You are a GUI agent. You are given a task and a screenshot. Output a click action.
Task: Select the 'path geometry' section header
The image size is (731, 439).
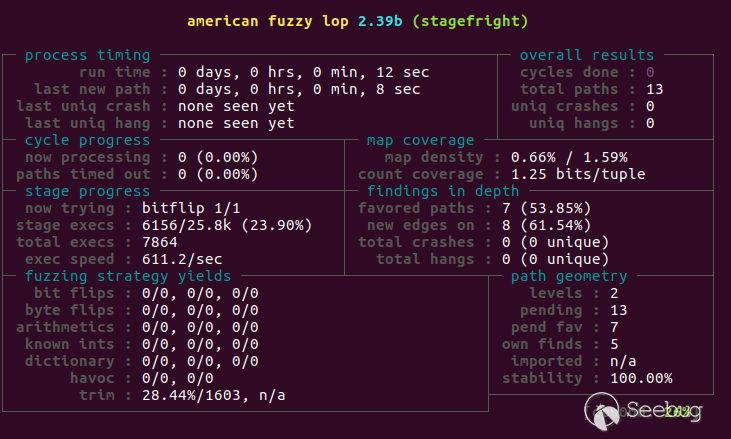point(569,276)
